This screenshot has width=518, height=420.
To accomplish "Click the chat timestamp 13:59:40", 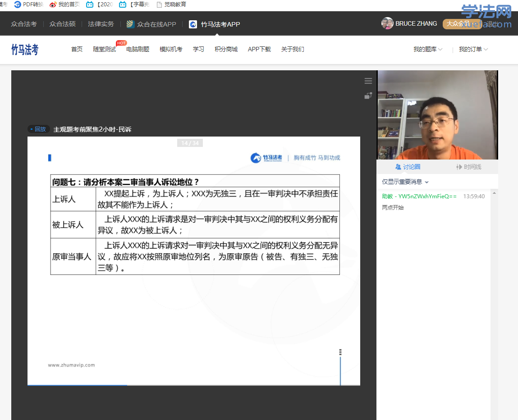I will [474, 196].
